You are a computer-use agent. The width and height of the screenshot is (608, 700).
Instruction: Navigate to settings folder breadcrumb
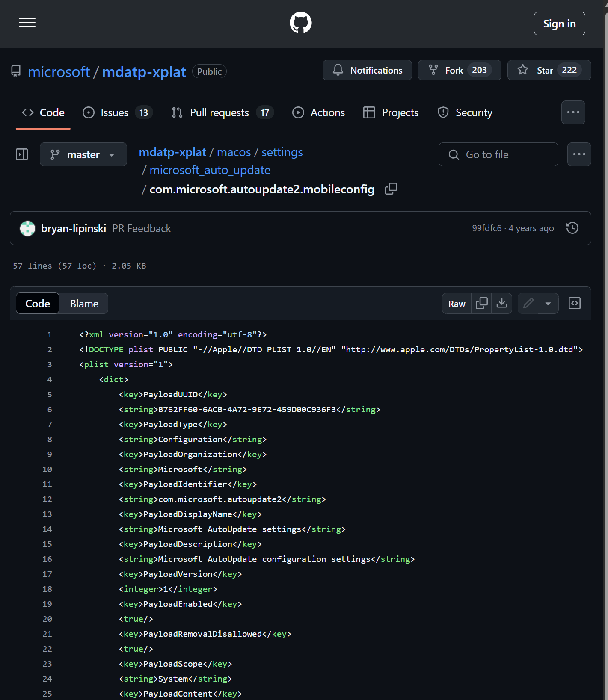[282, 152]
